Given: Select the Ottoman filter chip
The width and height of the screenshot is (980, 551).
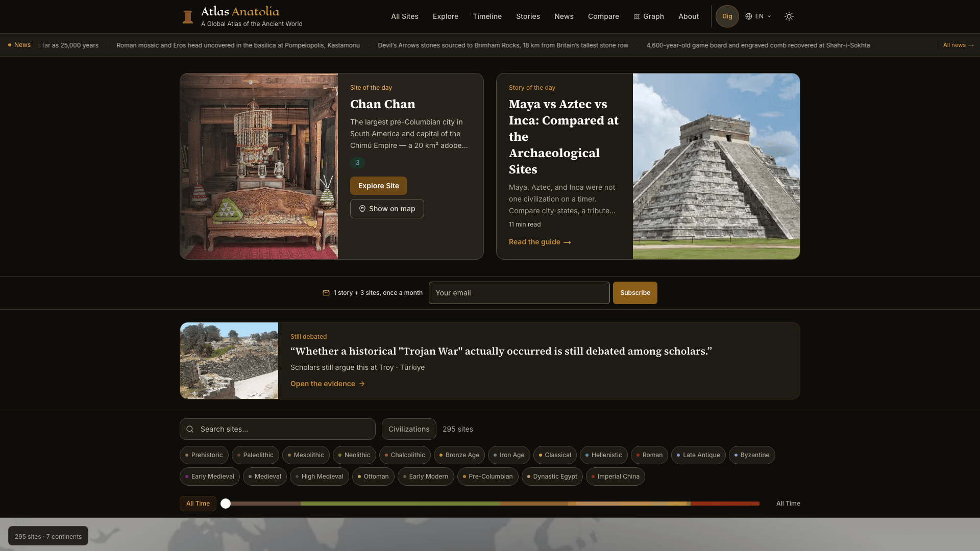Looking at the screenshot, I should [373, 477].
